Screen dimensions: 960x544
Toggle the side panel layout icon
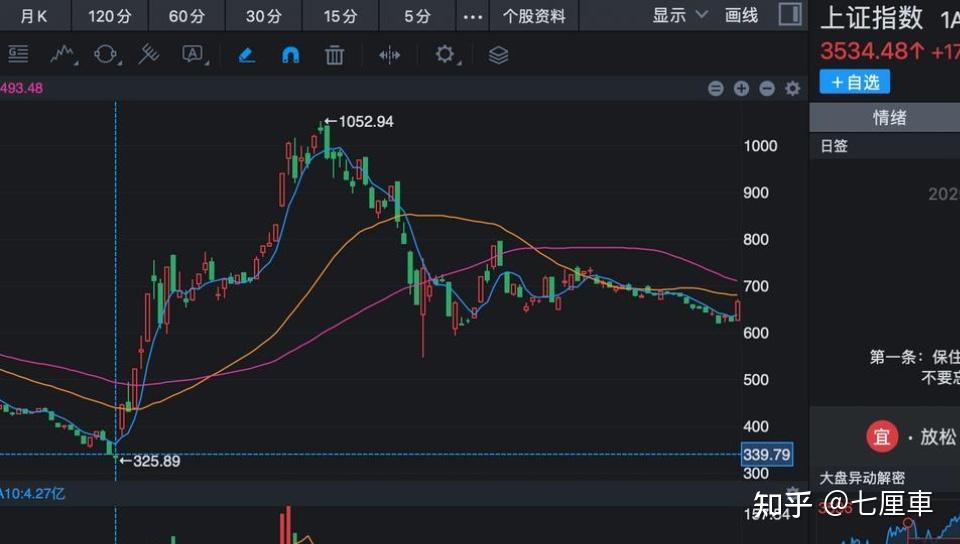[790, 14]
